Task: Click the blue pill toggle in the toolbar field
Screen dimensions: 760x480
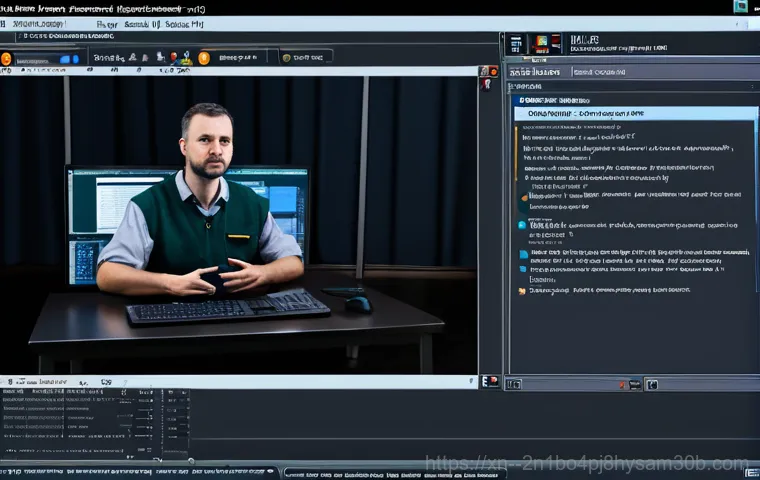Action: pos(69,59)
